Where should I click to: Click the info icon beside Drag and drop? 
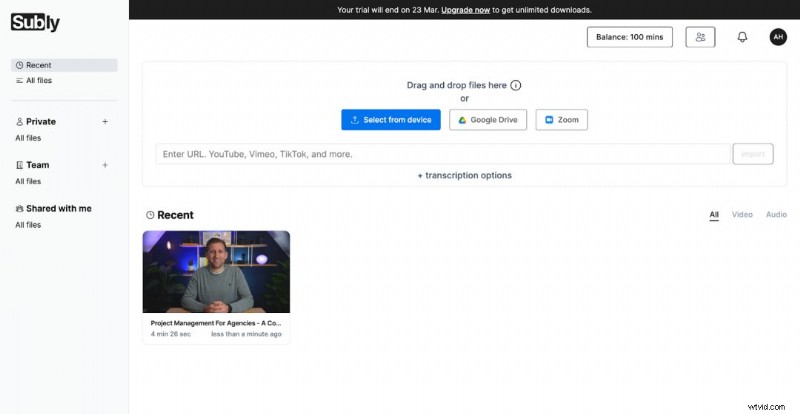click(x=516, y=85)
